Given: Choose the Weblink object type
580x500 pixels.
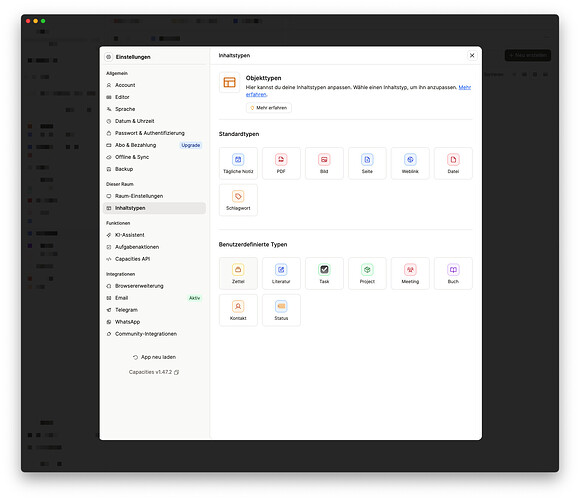Looking at the screenshot, I should click(410, 163).
